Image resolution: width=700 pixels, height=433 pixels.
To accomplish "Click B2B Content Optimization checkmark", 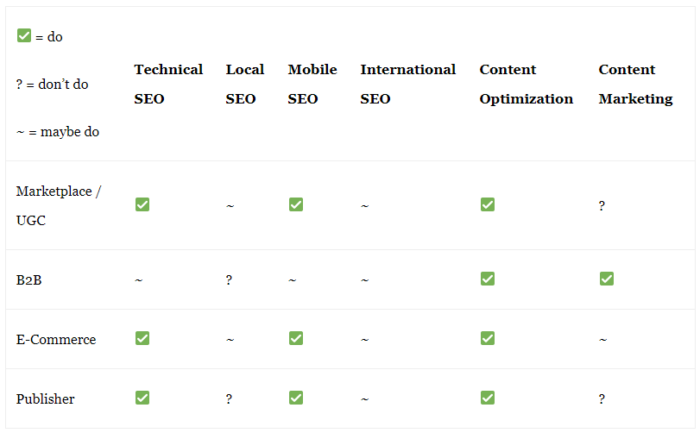I will click(488, 279).
